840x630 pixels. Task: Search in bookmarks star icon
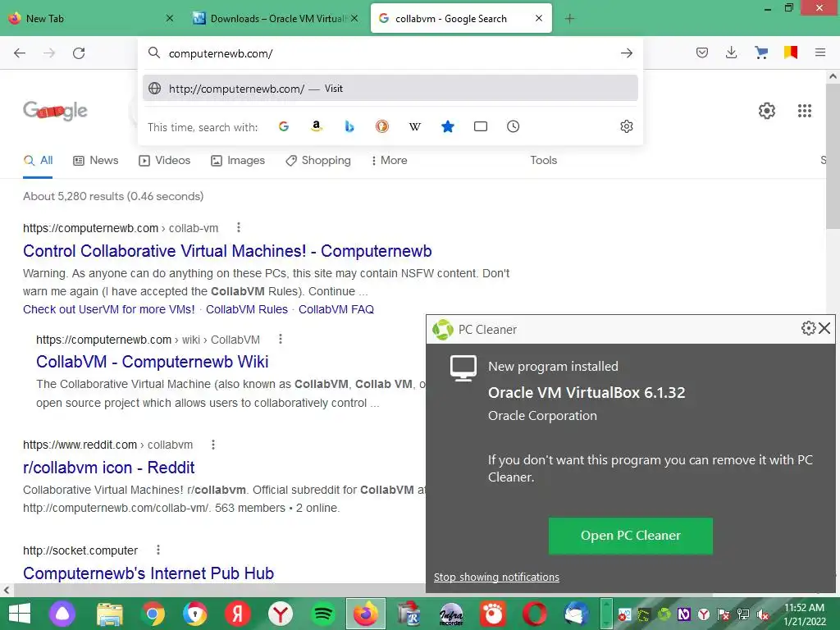(448, 126)
